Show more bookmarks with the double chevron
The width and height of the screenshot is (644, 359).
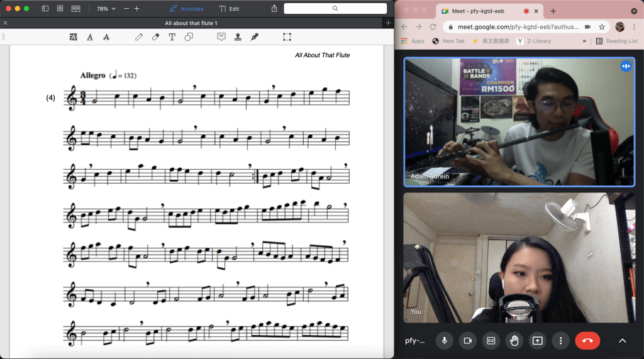coord(584,41)
